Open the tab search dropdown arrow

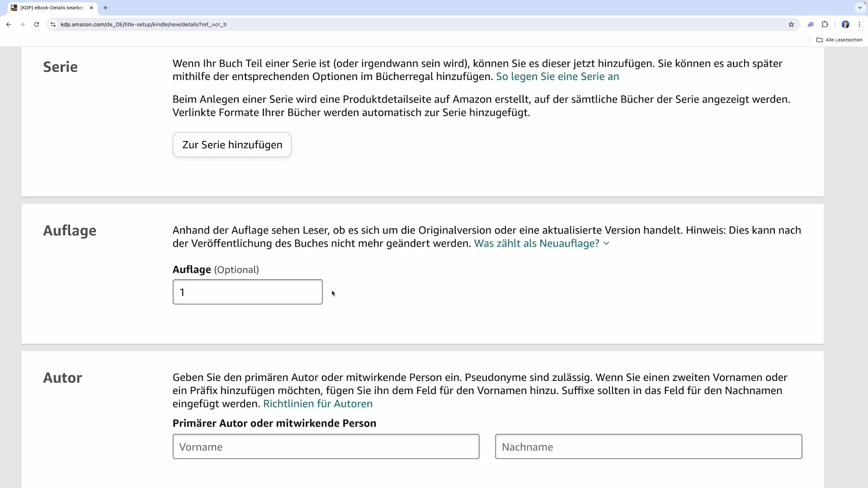coord(860,8)
